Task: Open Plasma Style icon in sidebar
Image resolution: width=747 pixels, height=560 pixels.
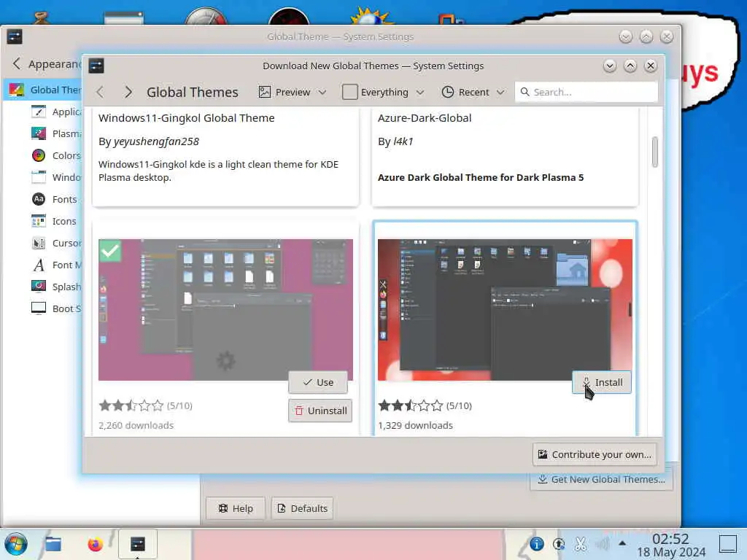Action: (x=39, y=133)
